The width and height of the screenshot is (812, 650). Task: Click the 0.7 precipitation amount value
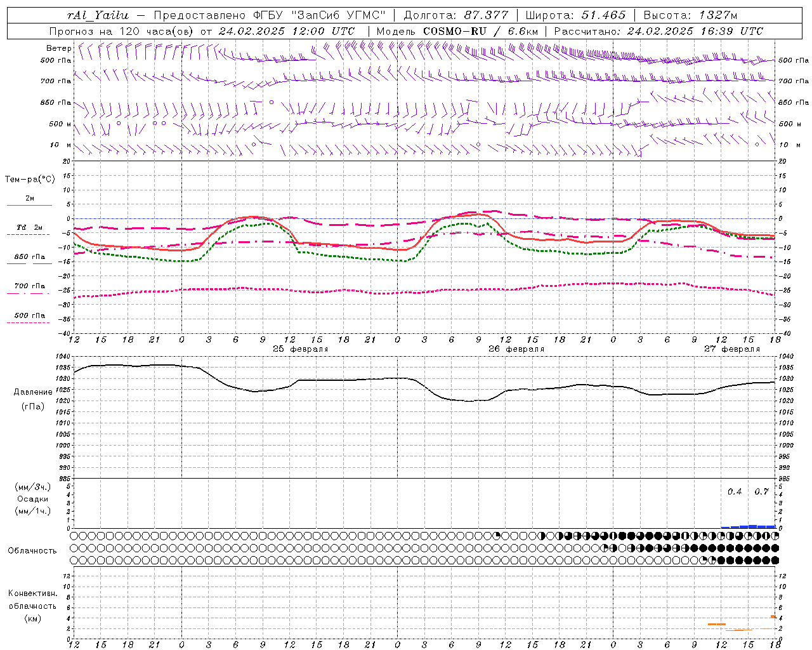pos(761,491)
